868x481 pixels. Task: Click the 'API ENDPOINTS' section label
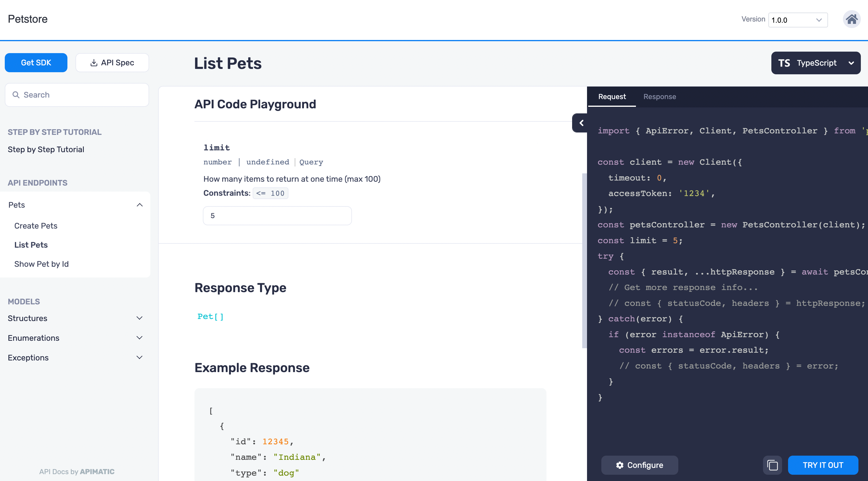[x=37, y=183]
